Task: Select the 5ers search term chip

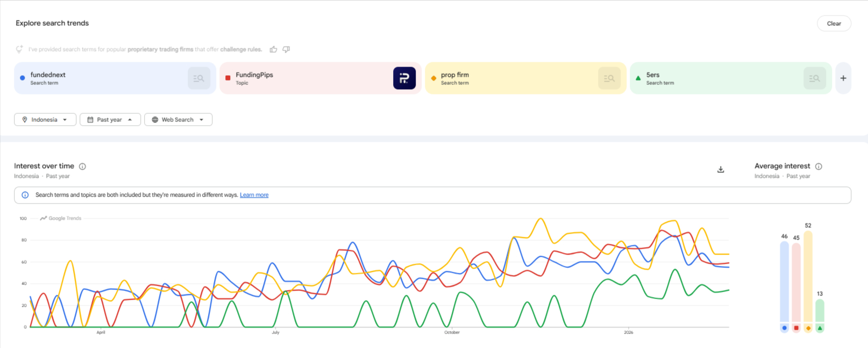Action: [x=731, y=78]
